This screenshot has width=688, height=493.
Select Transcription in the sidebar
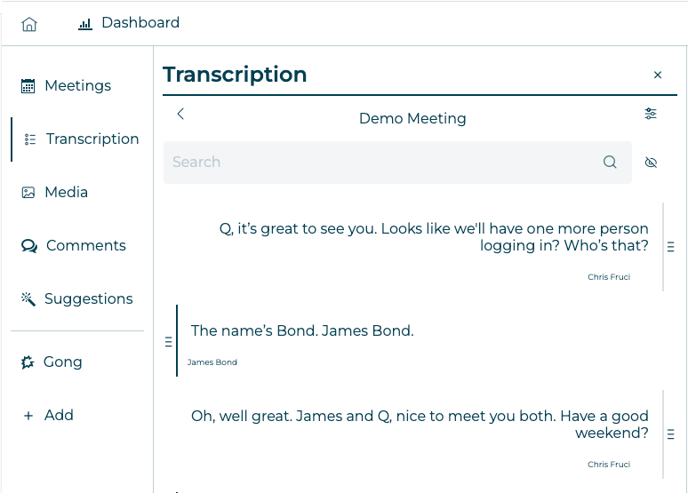tap(81, 139)
